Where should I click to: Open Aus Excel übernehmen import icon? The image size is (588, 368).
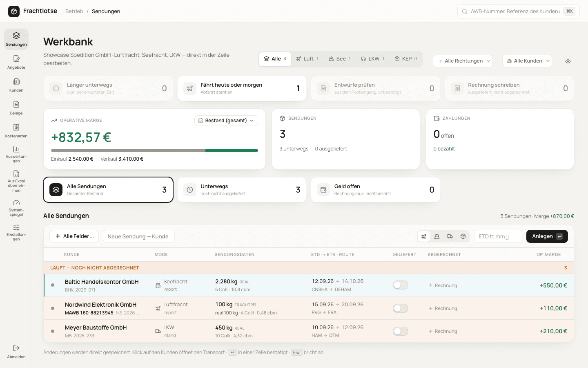click(16, 174)
